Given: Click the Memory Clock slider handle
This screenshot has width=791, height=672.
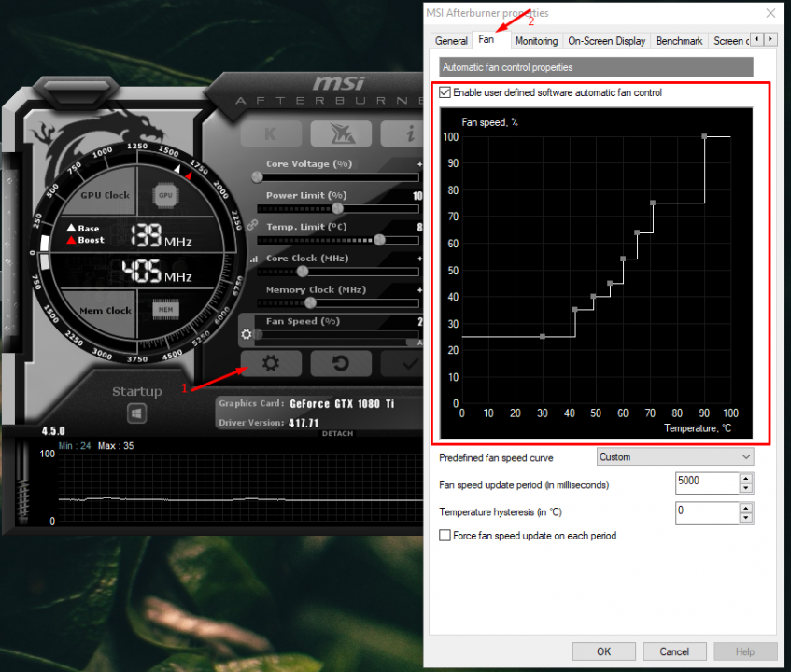Looking at the screenshot, I should click(310, 302).
